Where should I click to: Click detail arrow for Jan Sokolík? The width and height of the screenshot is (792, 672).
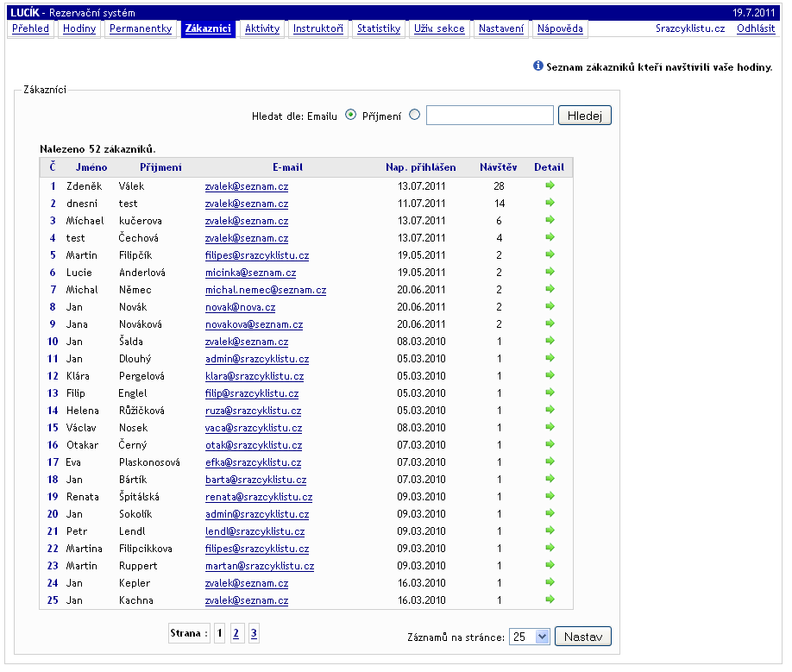coord(550,513)
